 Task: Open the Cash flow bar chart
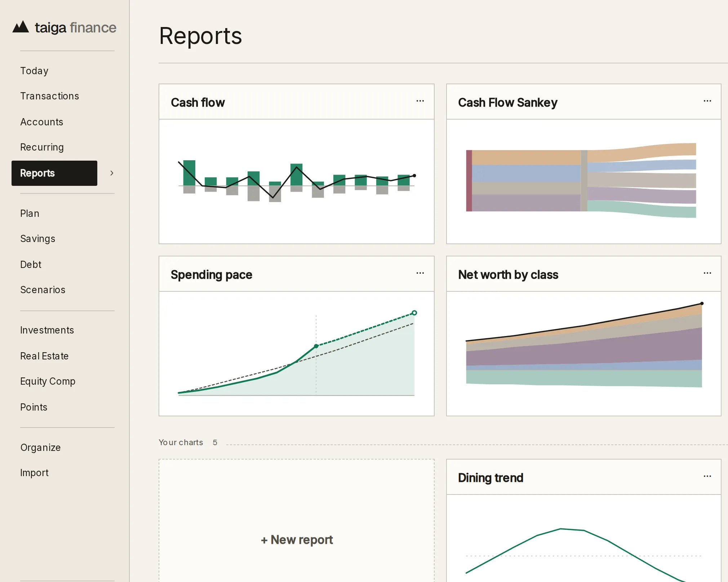click(297, 182)
